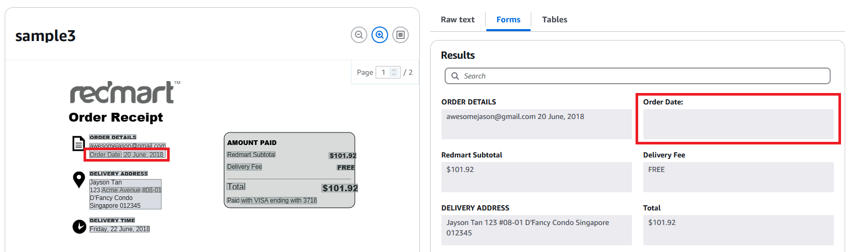
Task: Switch to the Tables tab
Action: coord(555,20)
